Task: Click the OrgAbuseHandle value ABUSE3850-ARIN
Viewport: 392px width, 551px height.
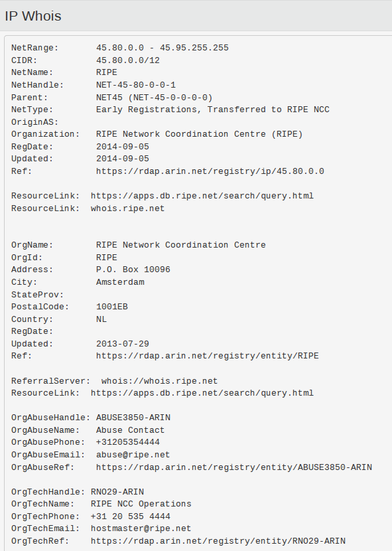Action: (x=133, y=418)
